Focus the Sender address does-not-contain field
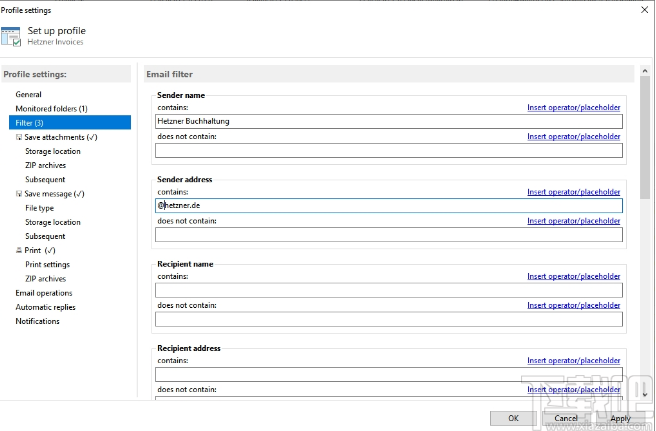 (388, 234)
